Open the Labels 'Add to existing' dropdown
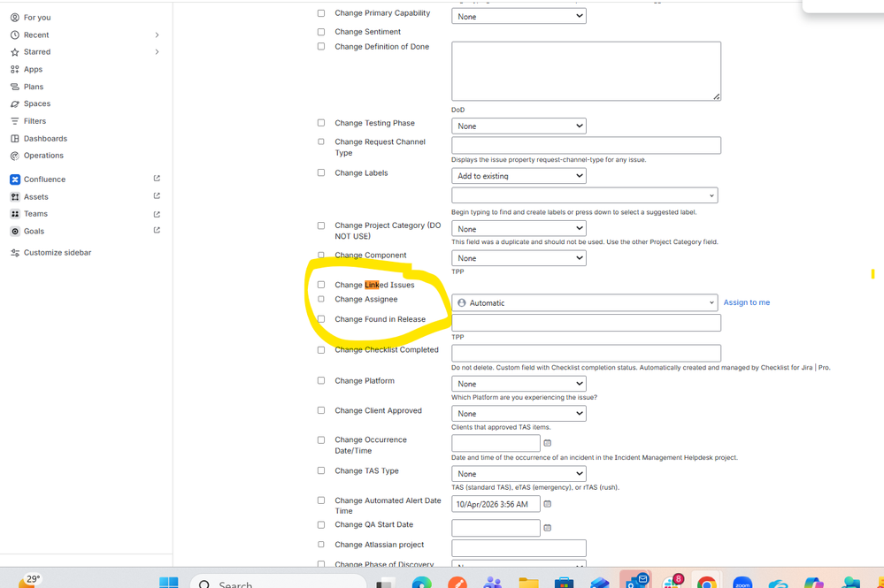Screen dimensions: 884x588 click(x=519, y=176)
